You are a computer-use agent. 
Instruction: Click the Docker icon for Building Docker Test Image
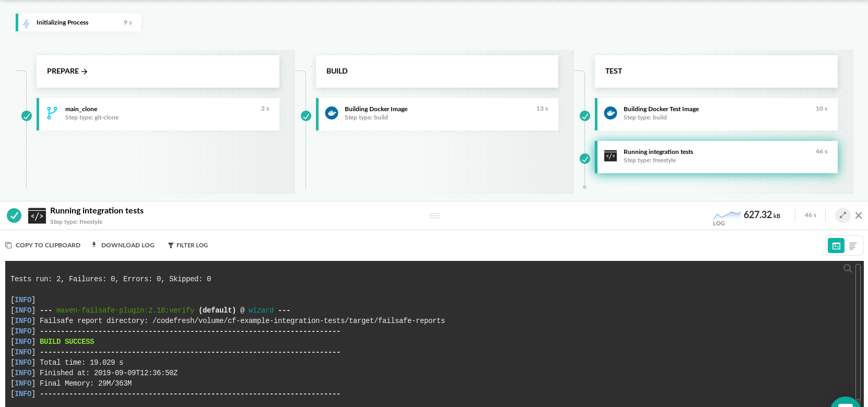coord(611,113)
